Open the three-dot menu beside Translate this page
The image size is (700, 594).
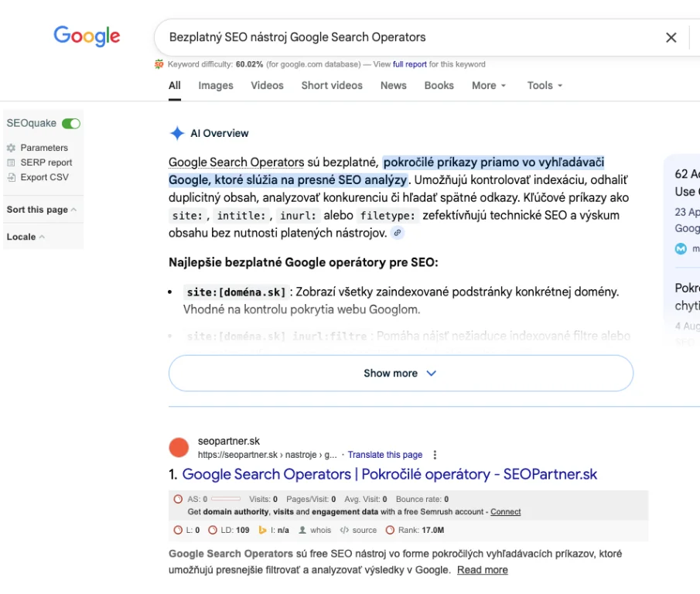coord(435,455)
